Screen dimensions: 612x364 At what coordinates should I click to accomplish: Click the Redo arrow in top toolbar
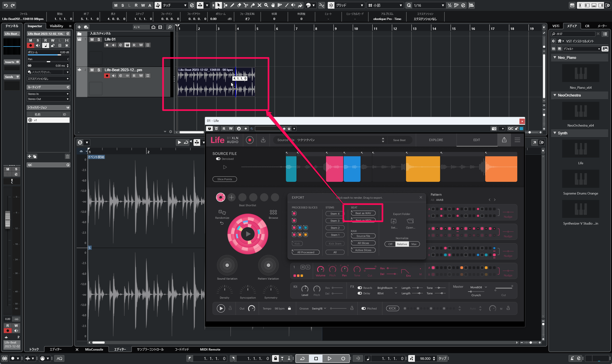(x=13, y=5)
